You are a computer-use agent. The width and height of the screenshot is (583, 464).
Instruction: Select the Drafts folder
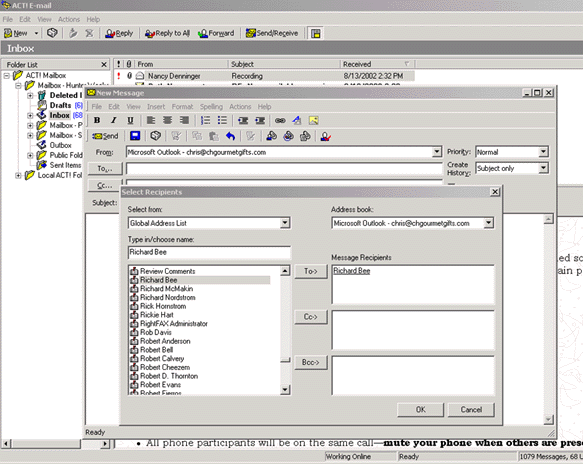(x=60, y=105)
